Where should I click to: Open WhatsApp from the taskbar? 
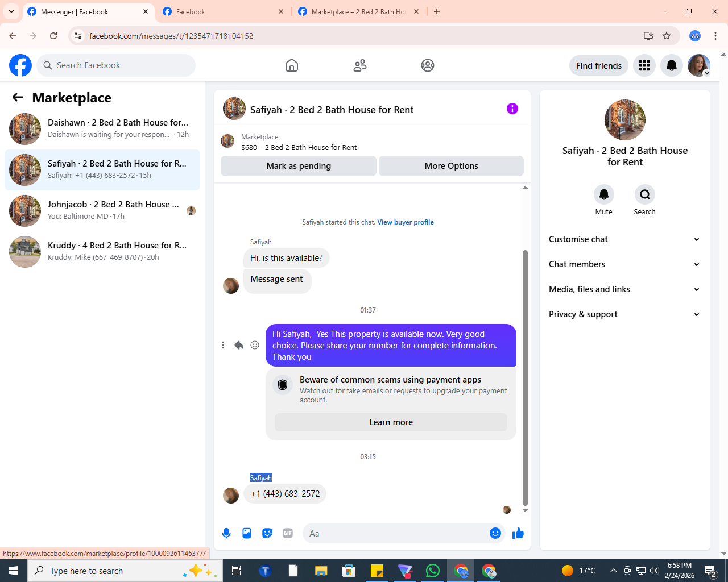click(433, 571)
